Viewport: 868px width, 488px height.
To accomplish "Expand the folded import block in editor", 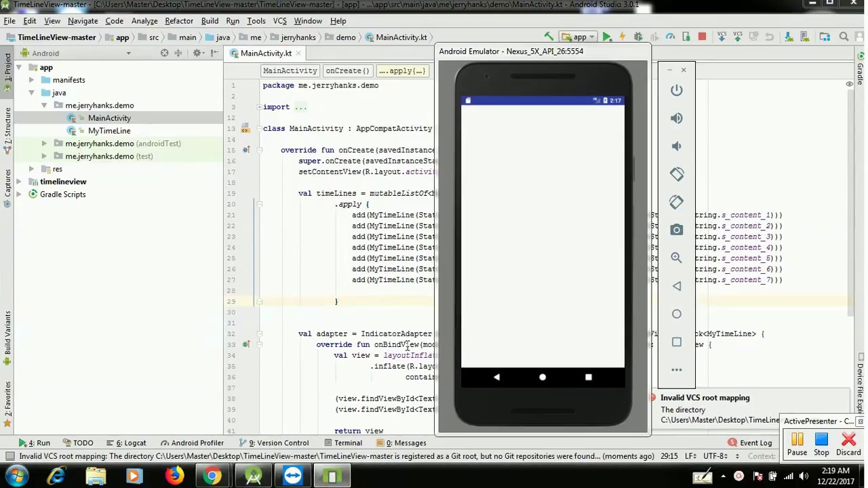I will click(259, 107).
